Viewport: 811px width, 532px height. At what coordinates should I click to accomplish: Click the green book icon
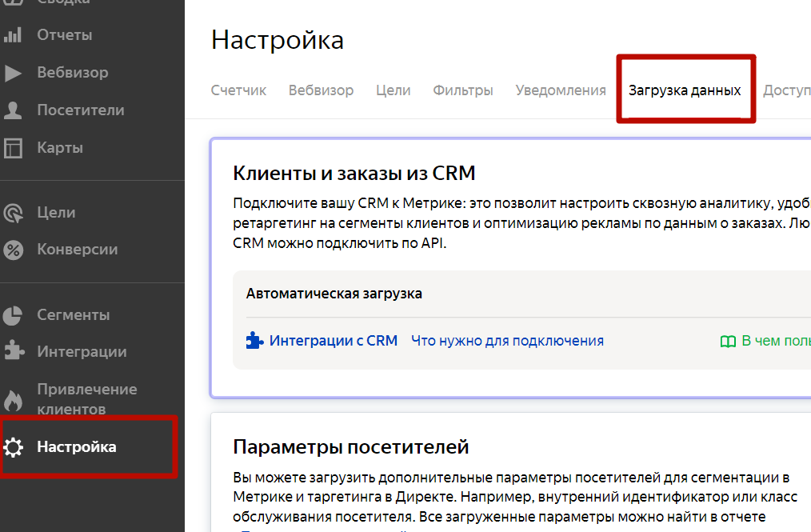pos(728,342)
